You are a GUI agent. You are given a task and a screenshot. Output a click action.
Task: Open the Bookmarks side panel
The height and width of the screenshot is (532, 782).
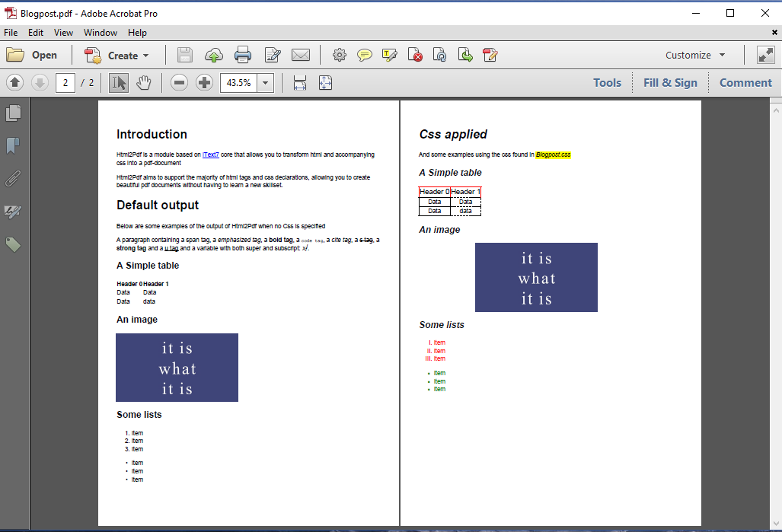click(13, 145)
